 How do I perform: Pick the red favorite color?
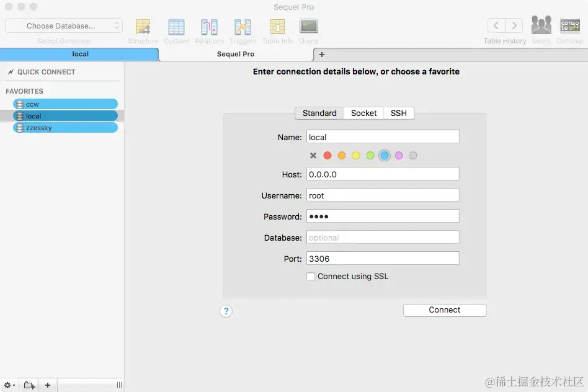327,155
